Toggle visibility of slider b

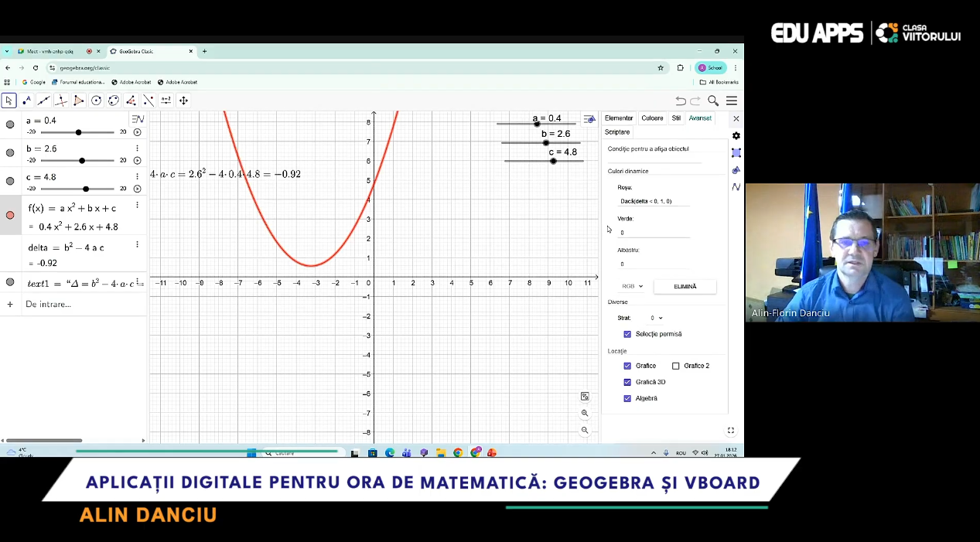tap(10, 153)
